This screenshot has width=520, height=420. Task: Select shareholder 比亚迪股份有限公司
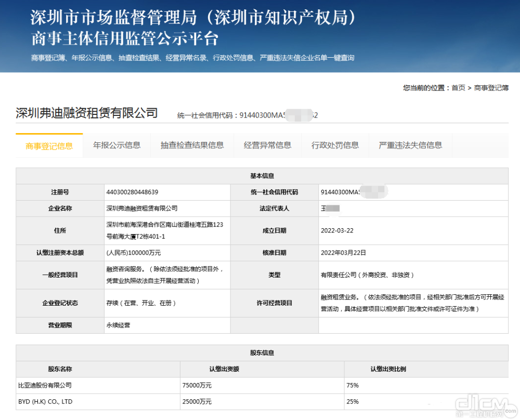pos(45,386)
